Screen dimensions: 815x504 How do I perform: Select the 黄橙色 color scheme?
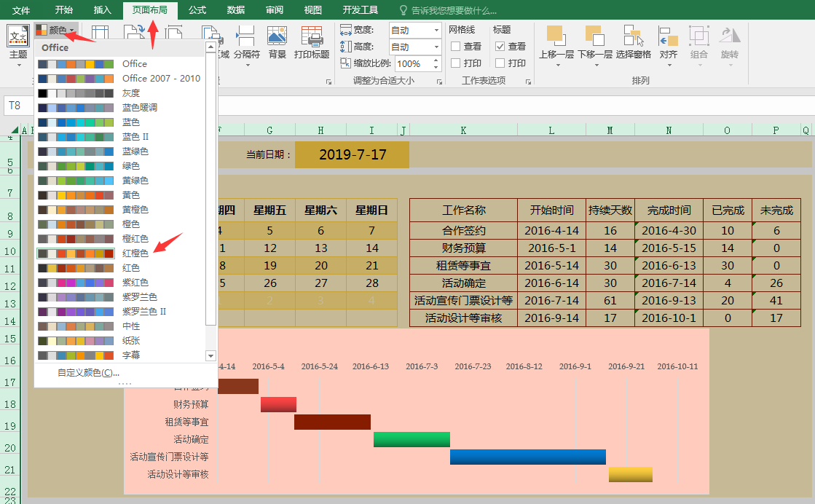click(x=119, y=210)
